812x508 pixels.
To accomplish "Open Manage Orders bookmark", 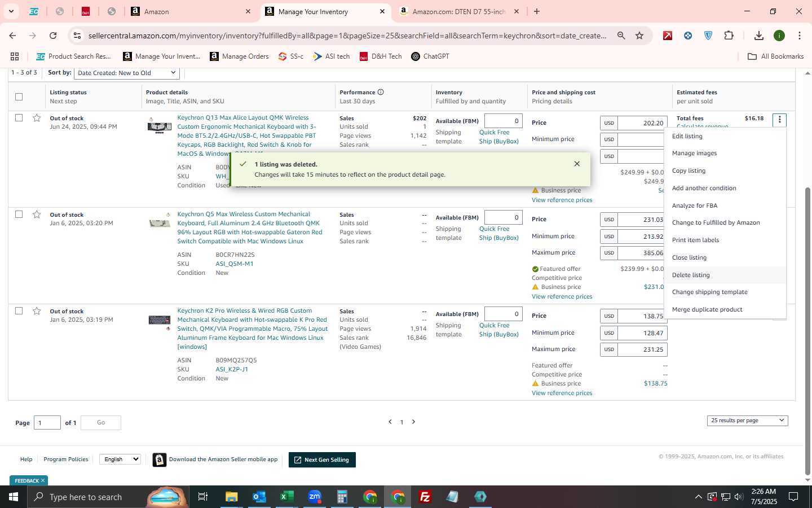I will [239, 56].
